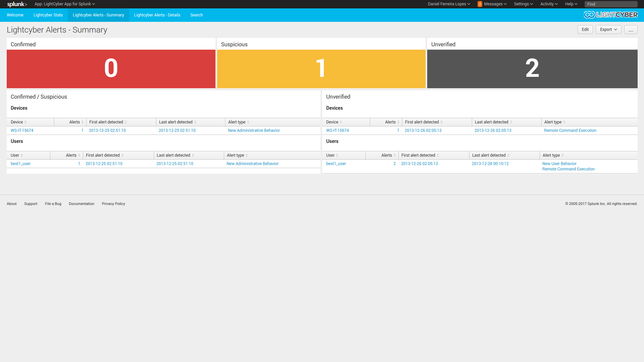Open the App: LightCyber App for Splunk dropdown
The height and width of the screenshot is (362, 644).
coord(65,4)
